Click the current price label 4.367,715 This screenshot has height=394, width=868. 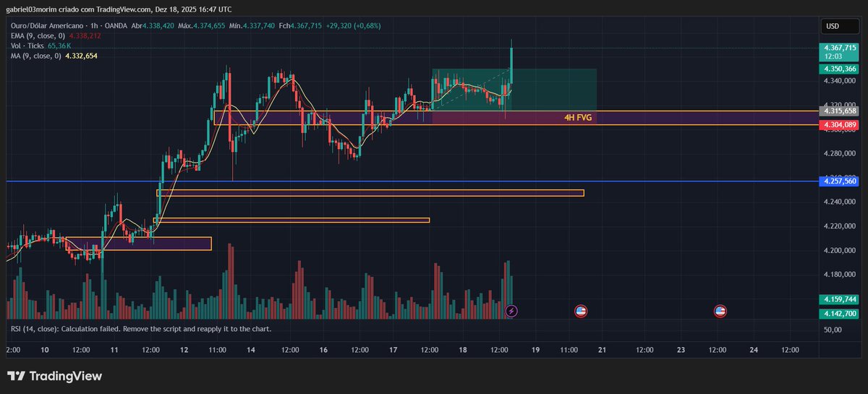[839, 48]
